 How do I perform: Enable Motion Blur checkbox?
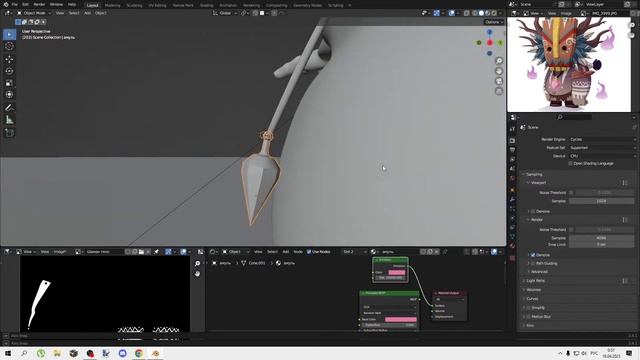(x=529, y=317)
